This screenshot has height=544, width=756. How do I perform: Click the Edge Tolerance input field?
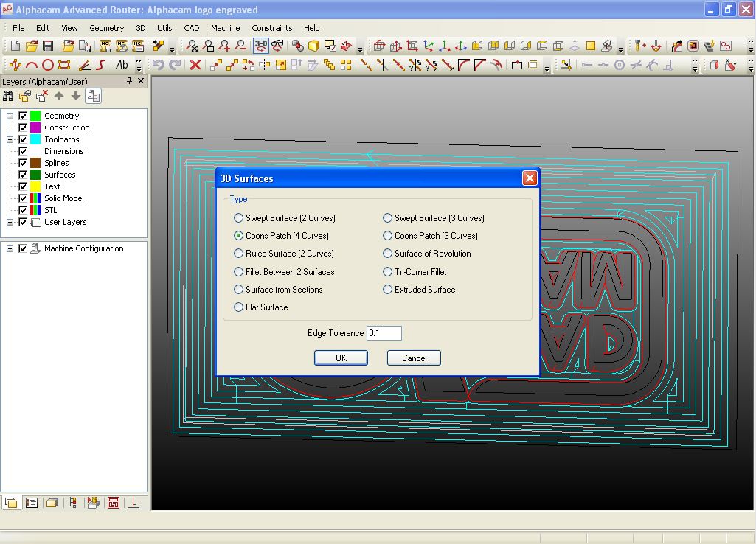pos(384,333)
